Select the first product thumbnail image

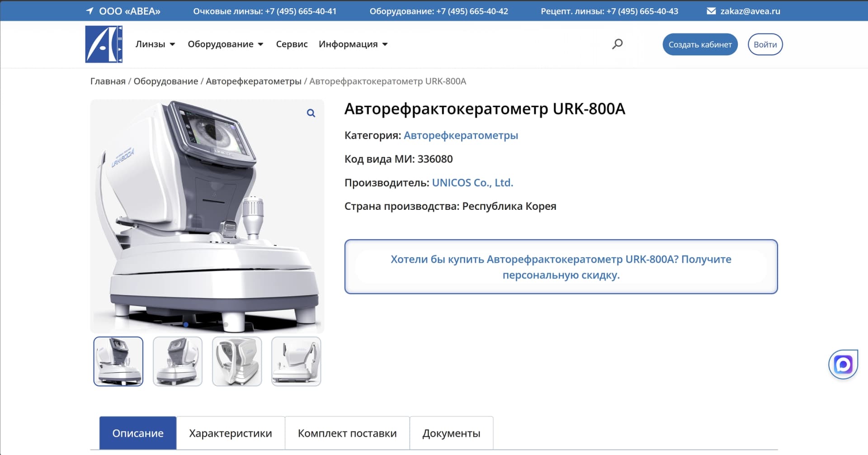118,361
